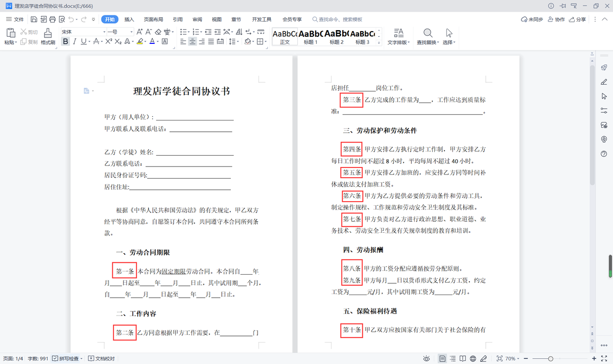
Task: Toggle justified text alignment
Action: [211, 42]
